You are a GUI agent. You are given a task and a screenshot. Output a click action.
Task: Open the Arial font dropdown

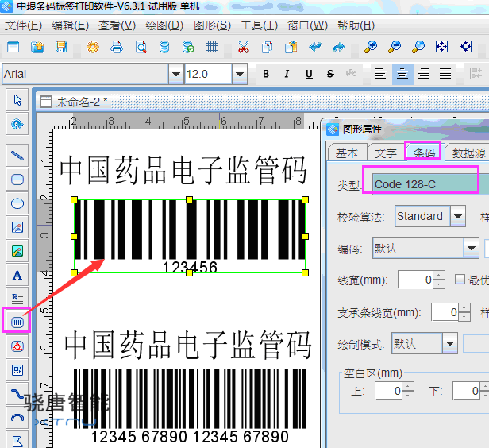tap(176, 74)
